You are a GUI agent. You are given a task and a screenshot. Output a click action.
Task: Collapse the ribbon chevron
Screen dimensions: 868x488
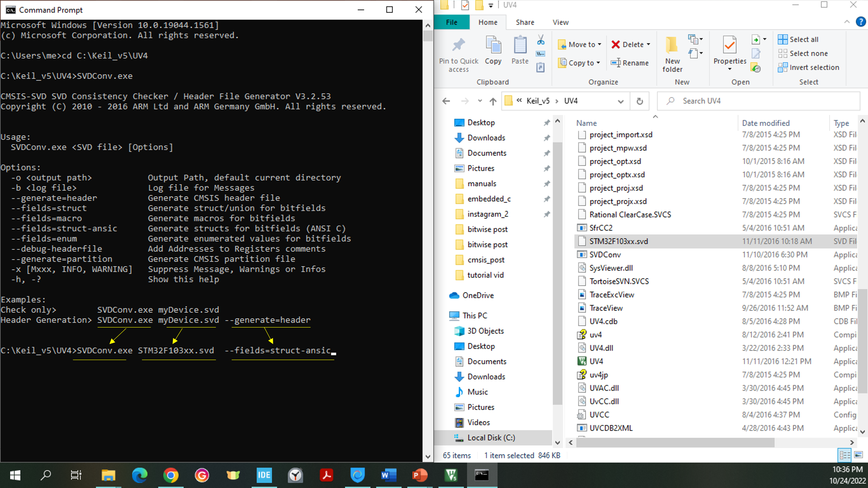click(x=847, y=22)
